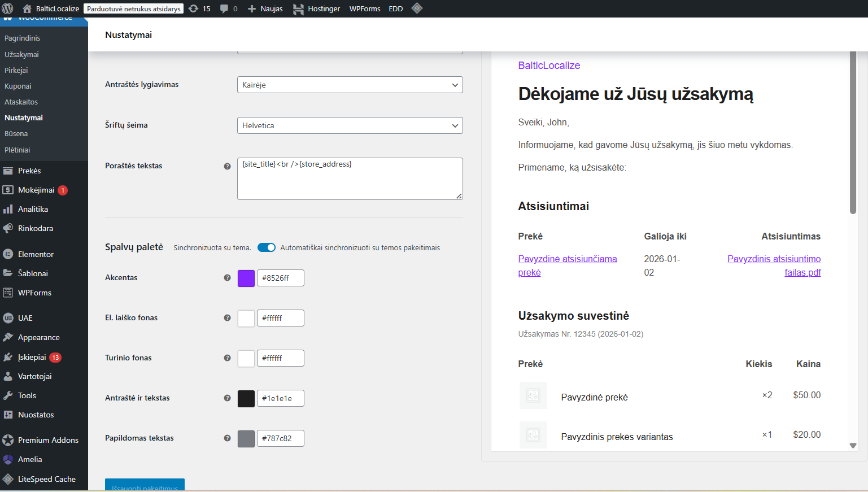Open the Antraštės lygiavimas dropdown
Viewport: 868px width, 492px height.
[x=350, y=85]
